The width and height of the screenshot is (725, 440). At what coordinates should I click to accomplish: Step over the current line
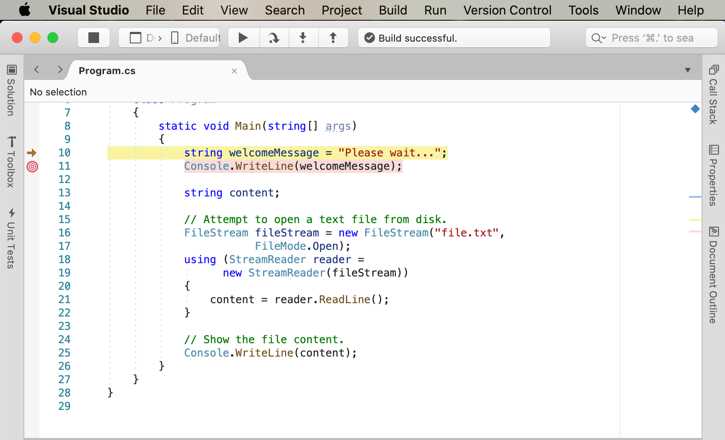coord(274,37)
